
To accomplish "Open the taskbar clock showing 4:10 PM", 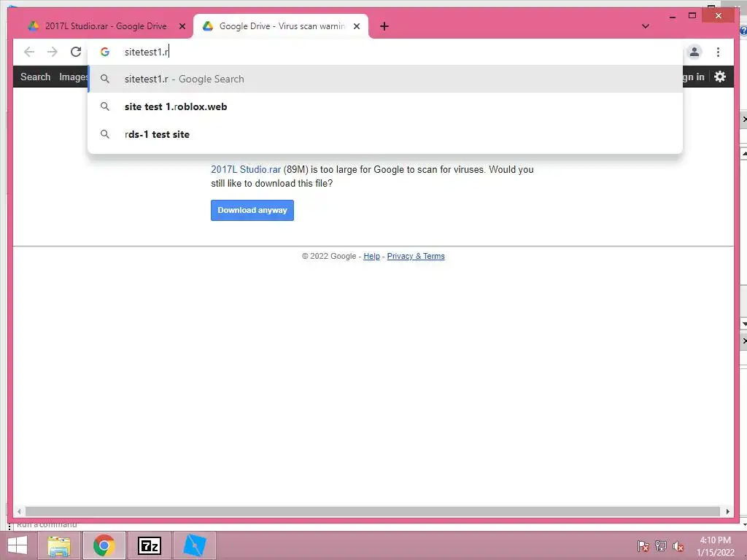I will pyautogui.click(x=715, y=546).
